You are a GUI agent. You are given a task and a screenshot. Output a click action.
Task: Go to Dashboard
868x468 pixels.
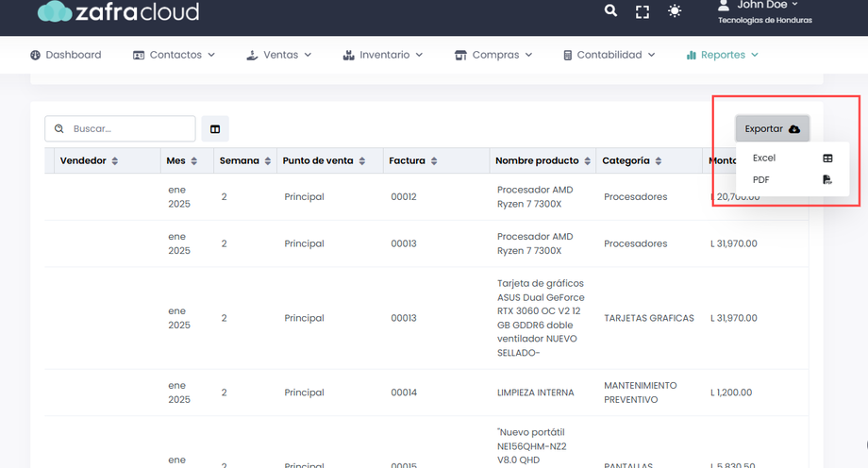pyautogui.click(x=65, y=55)
